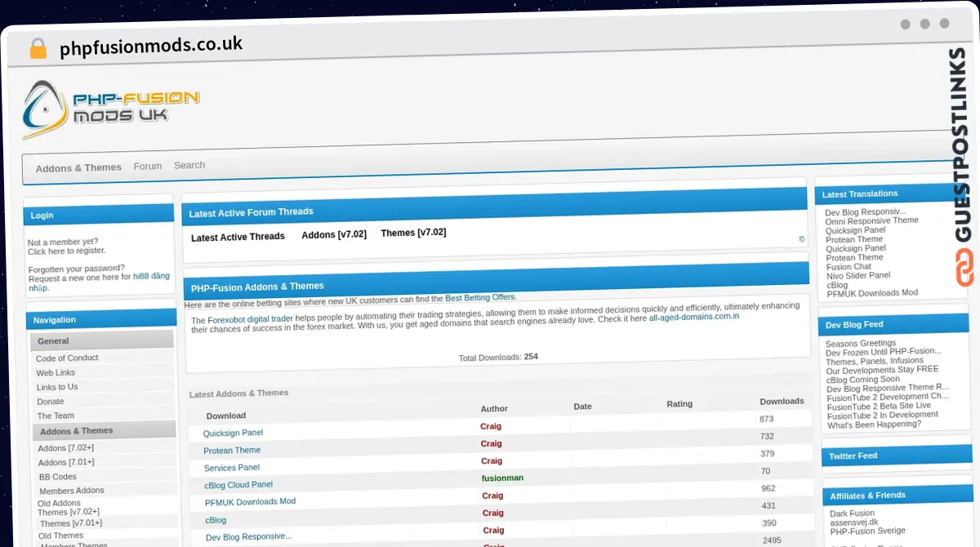Open PFMUK Downloads Mod in downloads table

tap(250, 502)
